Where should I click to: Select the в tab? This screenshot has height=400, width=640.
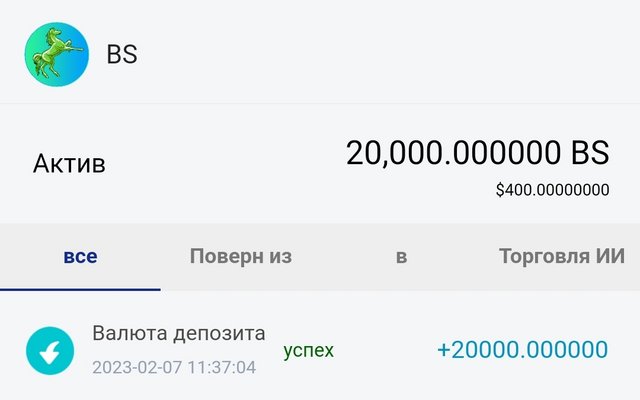(401, 257)
